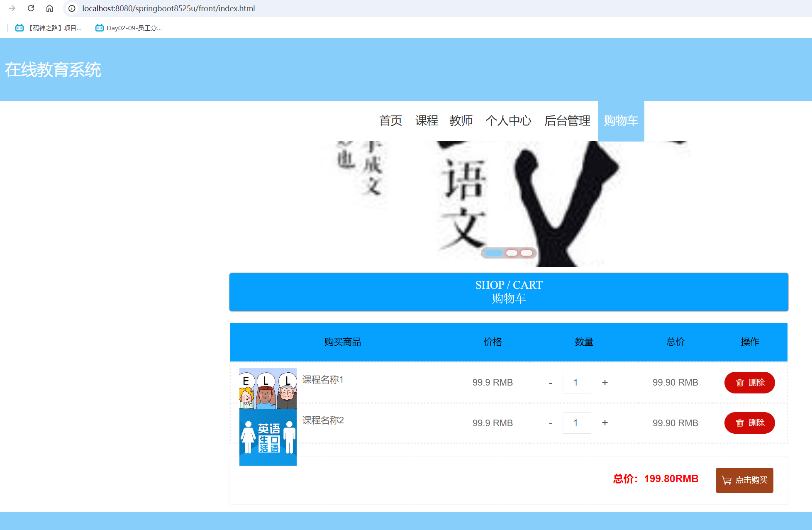
Task: Go to 个人中心 page
Action: click(x=508, y=121)
